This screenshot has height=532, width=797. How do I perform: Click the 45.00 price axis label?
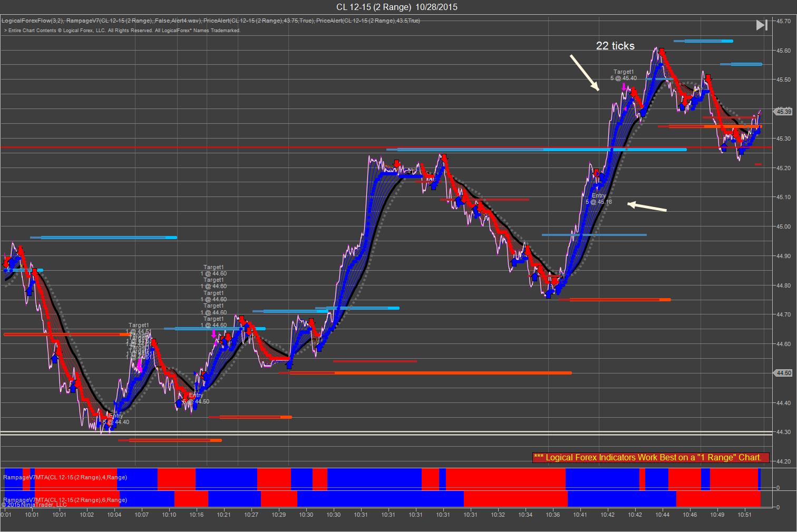coord(783,226)
